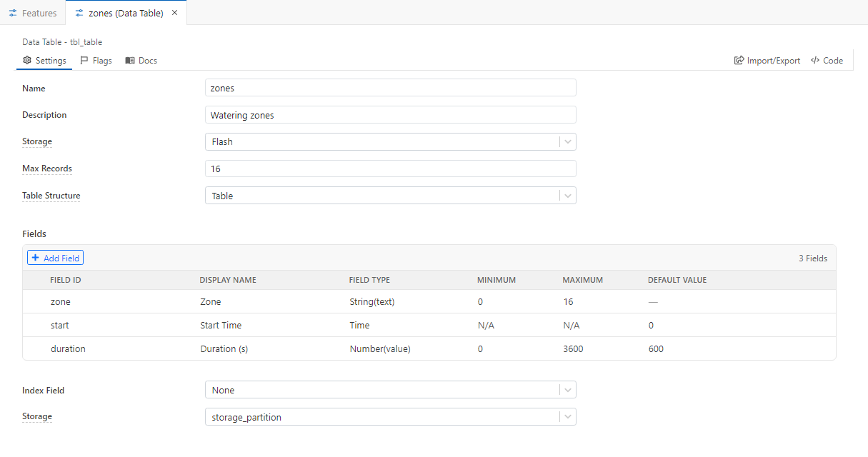Expand the storage_partition chevron arrow
This screenshot has height=457, width=868.
coord(568,417)
